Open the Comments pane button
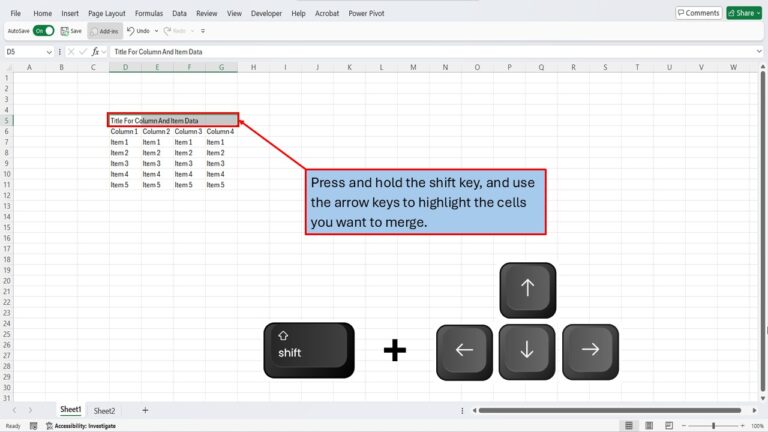Image resolution: width=768 pixels, height=432 pixels. 698,13
